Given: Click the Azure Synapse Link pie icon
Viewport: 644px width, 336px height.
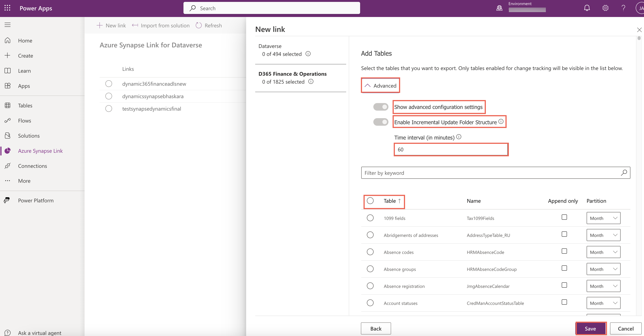Looking at the screenshot, I should 8,151.
